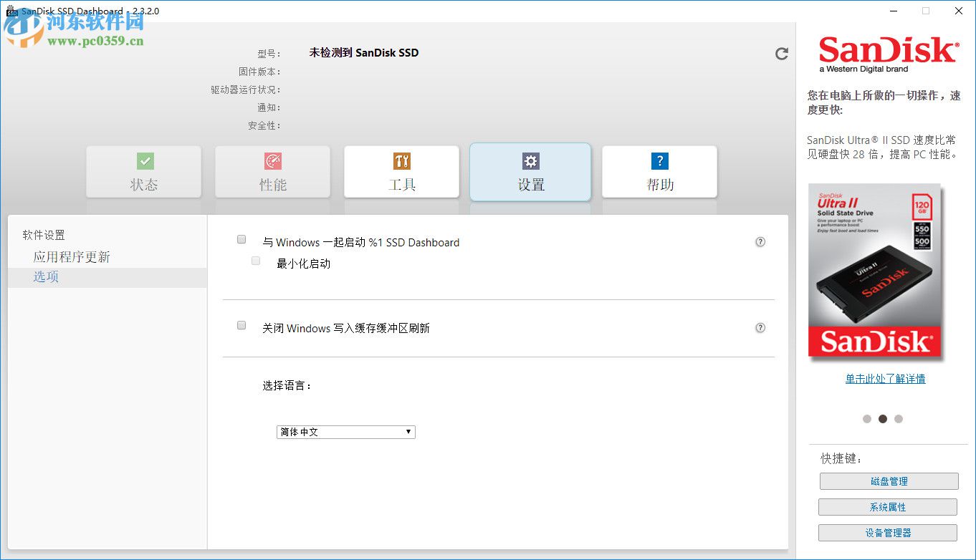The width and height of the screenshot is (976, 560).
Task: Expand 简体中文 language selector arrow
Action: [408, 432]
